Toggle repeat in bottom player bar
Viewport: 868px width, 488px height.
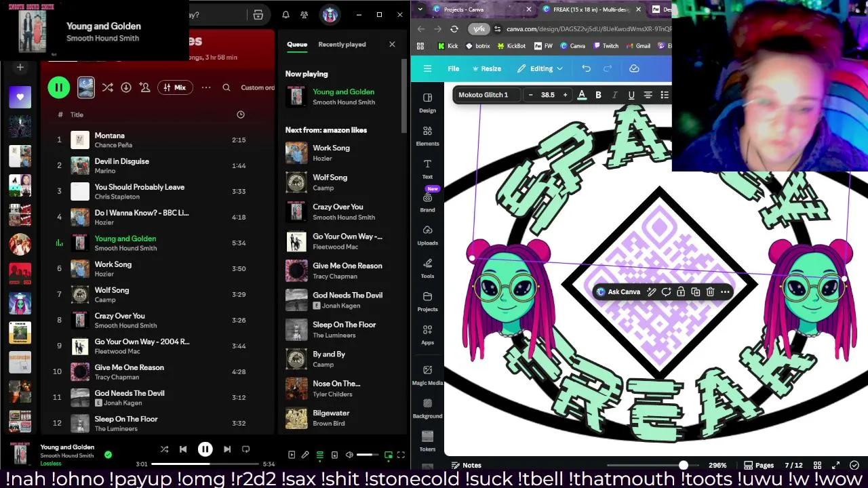pyautogui.click(x=246, y=449)
